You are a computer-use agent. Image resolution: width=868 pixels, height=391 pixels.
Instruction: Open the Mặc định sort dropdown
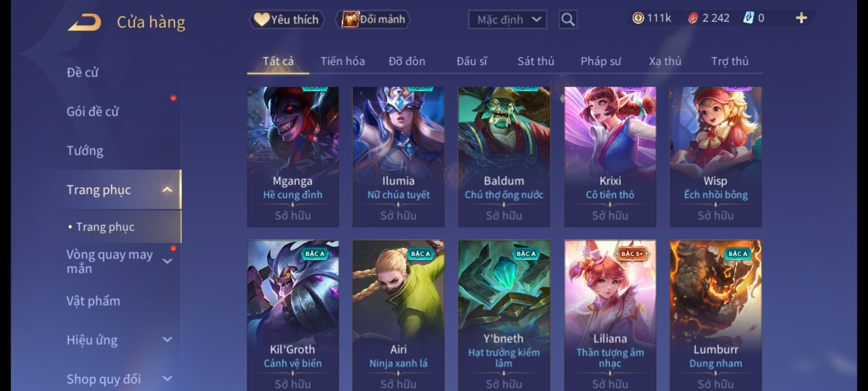point(507,20)
